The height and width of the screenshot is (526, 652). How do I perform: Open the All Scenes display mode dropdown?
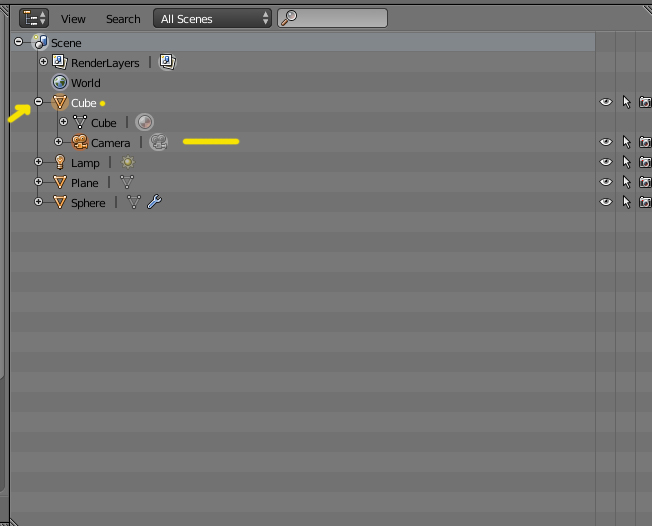212,18
